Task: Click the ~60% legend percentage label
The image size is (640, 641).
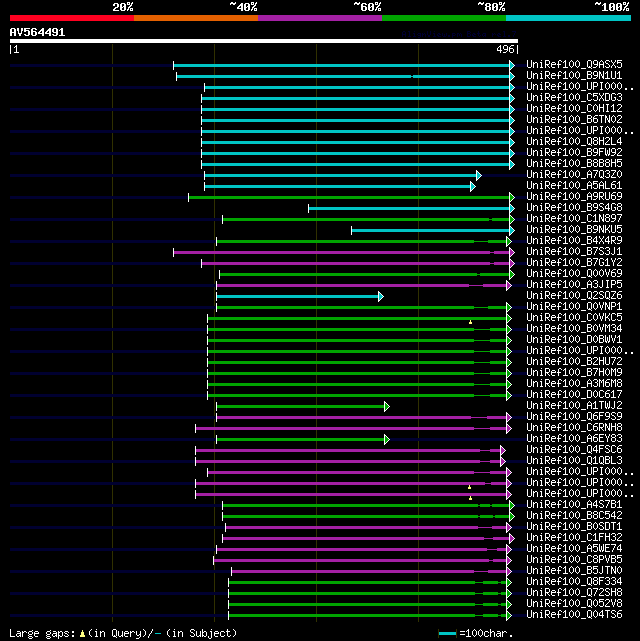Action: (367, 7)
